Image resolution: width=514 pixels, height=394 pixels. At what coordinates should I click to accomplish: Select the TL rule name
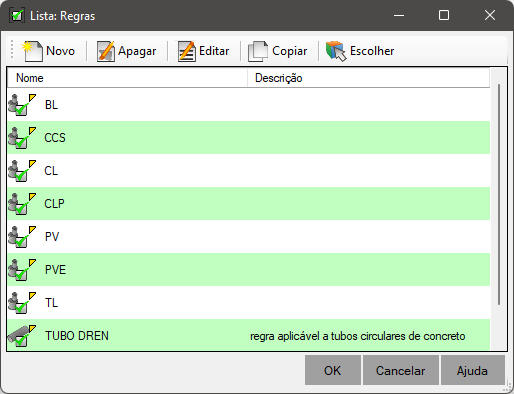click(x=51, y=303)
